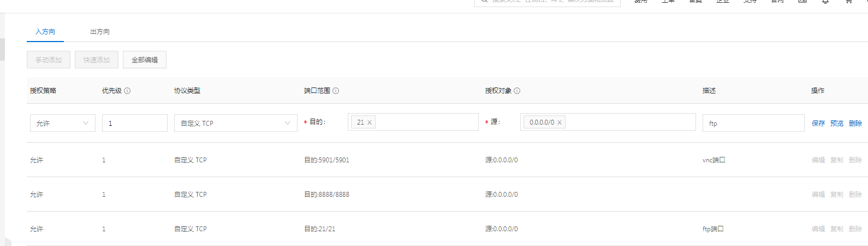Focus the priority input containing 1
This screenshot has width=868, height=246.
[x=135, y=123]
